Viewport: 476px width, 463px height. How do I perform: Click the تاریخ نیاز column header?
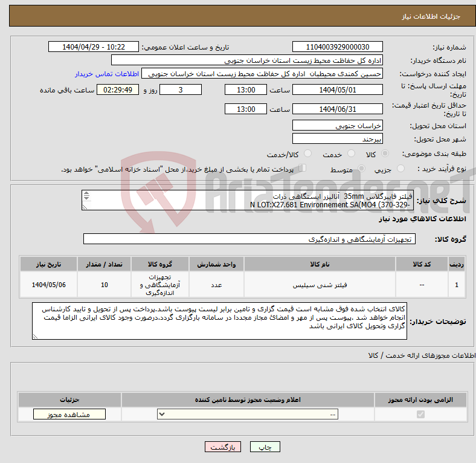click(48, 264)
